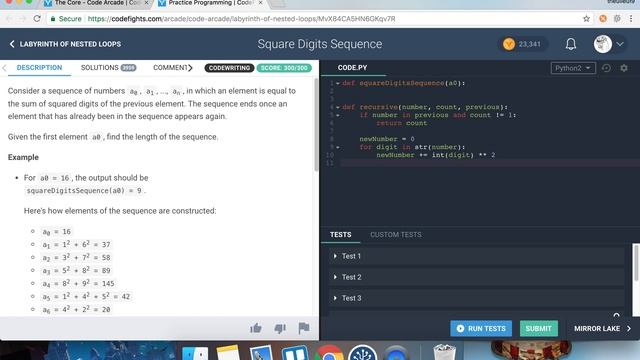Open Chrome from the Dock
This screenshot has width=640, height=360.
click(329, 353)
